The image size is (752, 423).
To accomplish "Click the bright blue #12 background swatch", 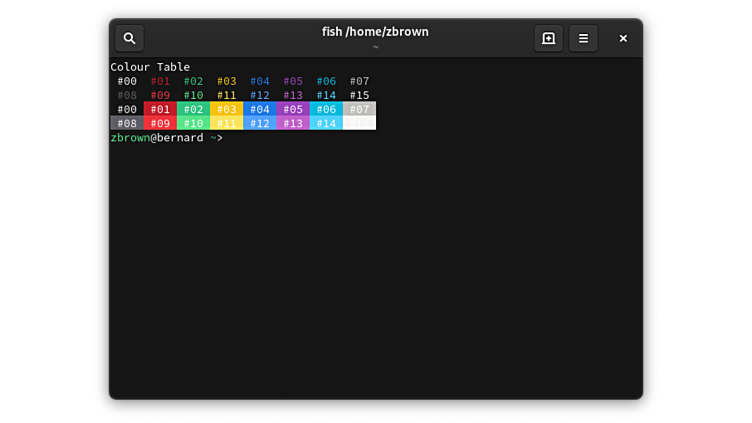I will (x=259, y=123).
